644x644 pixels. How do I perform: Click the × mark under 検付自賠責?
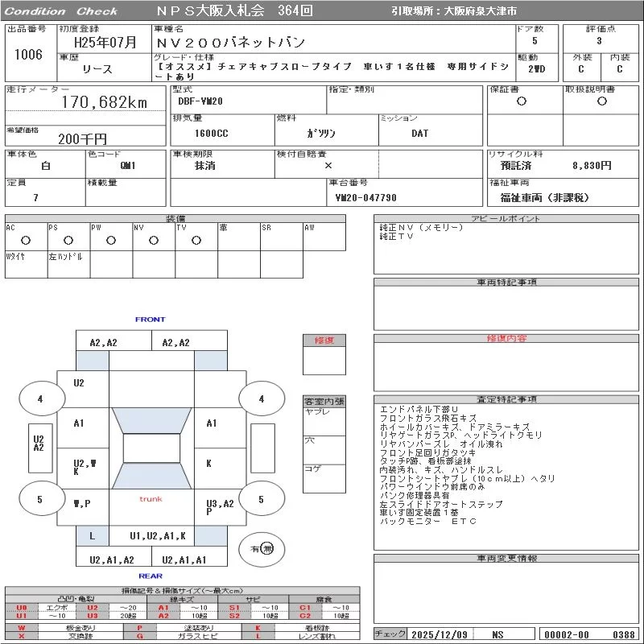click(328, 165)
